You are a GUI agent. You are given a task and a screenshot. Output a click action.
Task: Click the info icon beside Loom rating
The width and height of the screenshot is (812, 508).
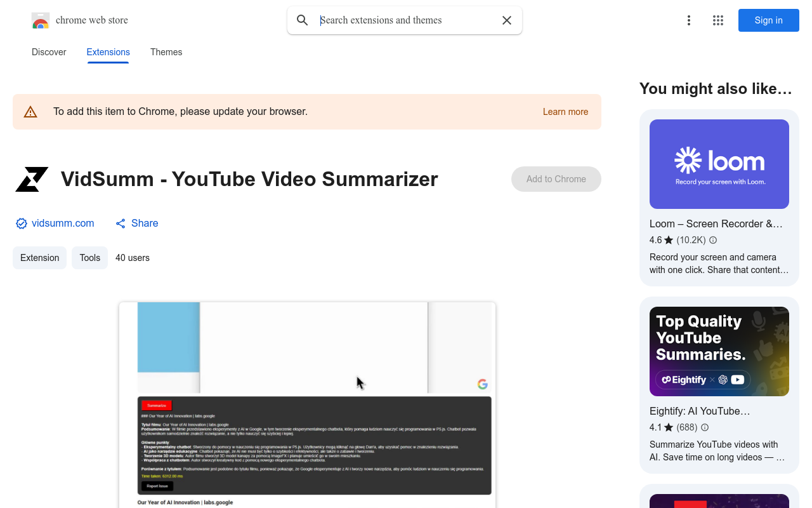point(713,240)
